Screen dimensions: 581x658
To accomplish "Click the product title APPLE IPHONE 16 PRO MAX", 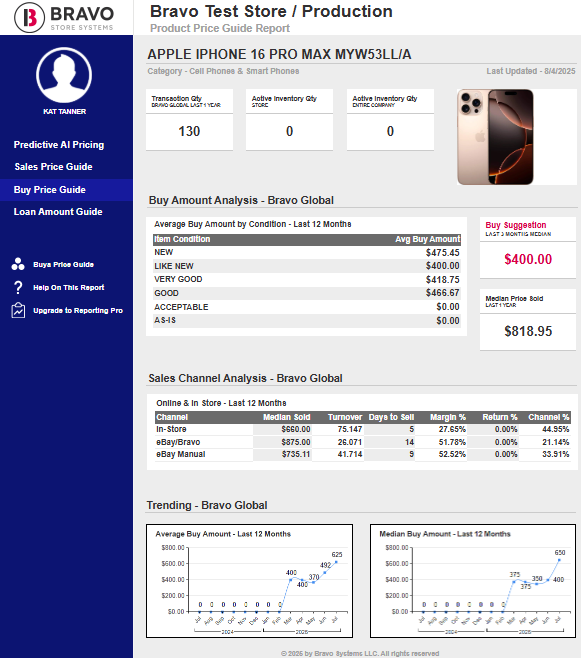I will pyautogui.click(x=279, y=55).
